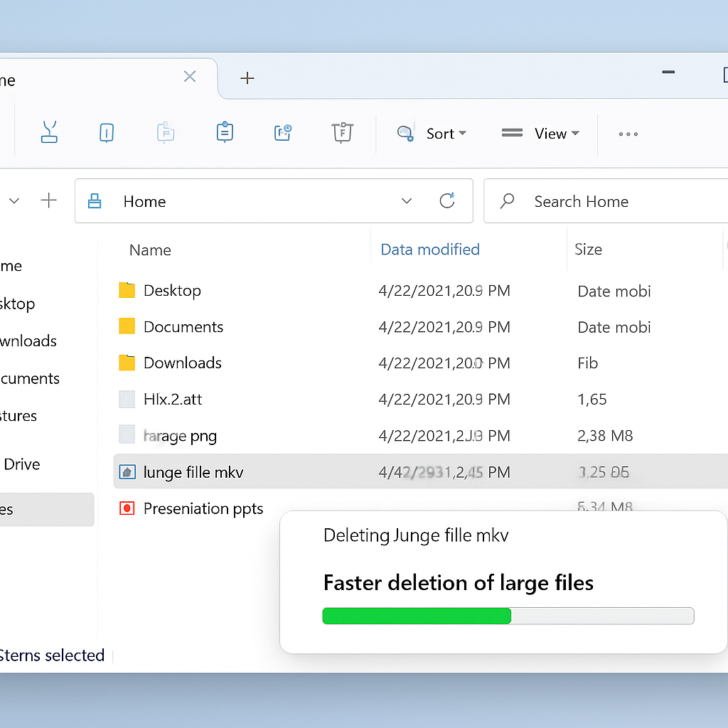Viewport: 728px width, 728px height.
Task: Open the View dropdown menu
Action: (x=541, y=134)
